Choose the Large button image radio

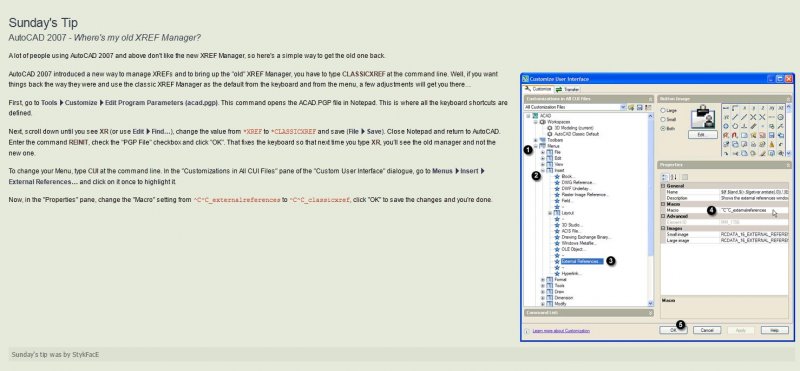click(663, 110)
